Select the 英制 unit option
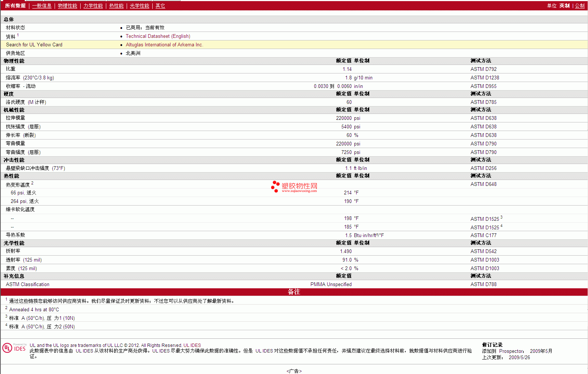This screenshot has height=374, width=588. coord(564,6)
